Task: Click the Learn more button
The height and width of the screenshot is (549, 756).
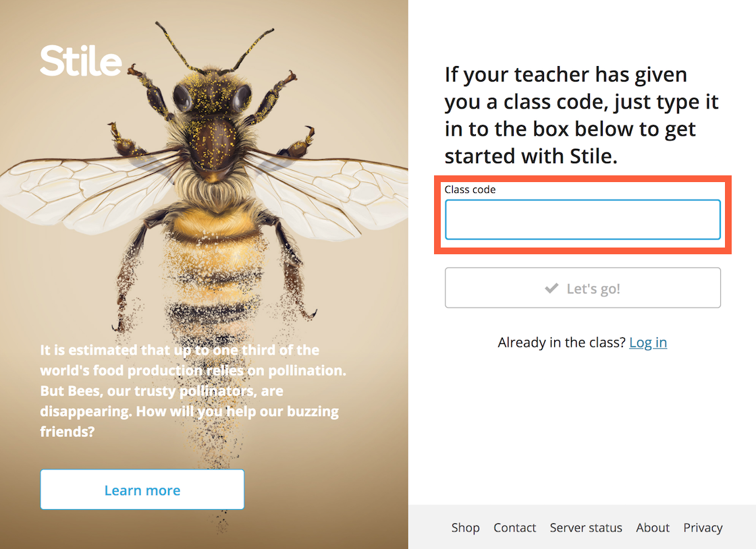Action: point(142,489)
